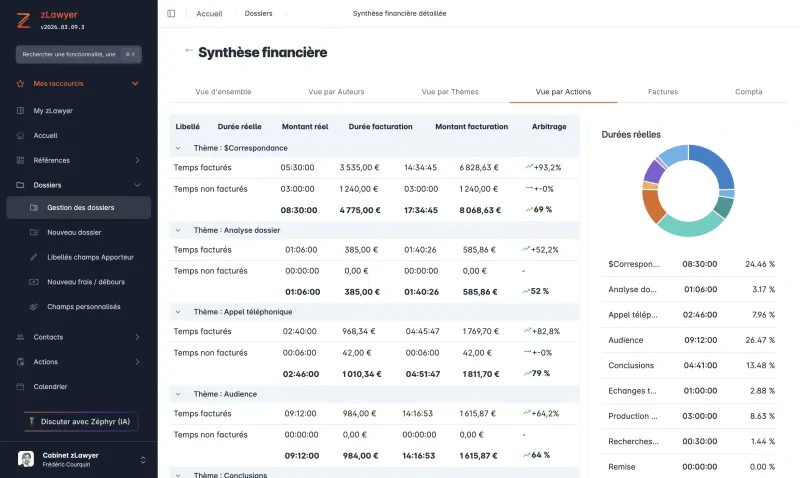Click the Actions clipboard icon
The image size is (800, 478).
(x=20, y=362)
